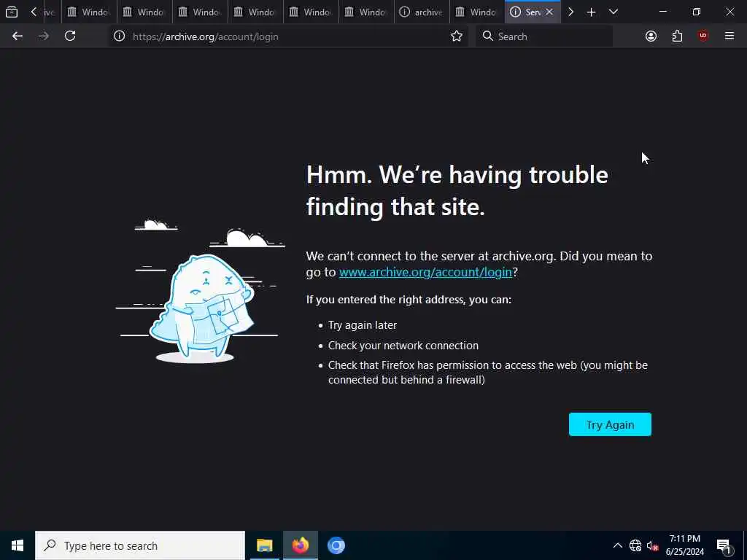The height and width of the screenshot is (560, 747).
Task: Click the search magnifier icon
Action: point(487,36)
